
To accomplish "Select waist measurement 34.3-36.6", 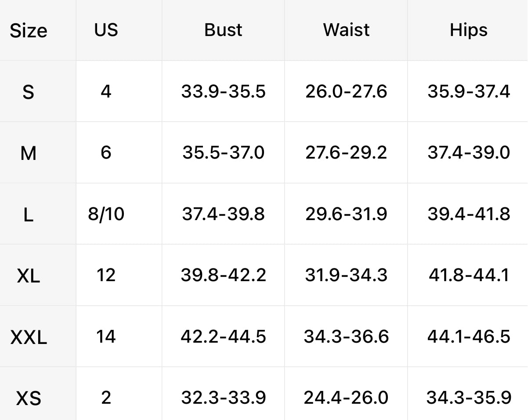I will pyautogui.click(x=346, y=337).
